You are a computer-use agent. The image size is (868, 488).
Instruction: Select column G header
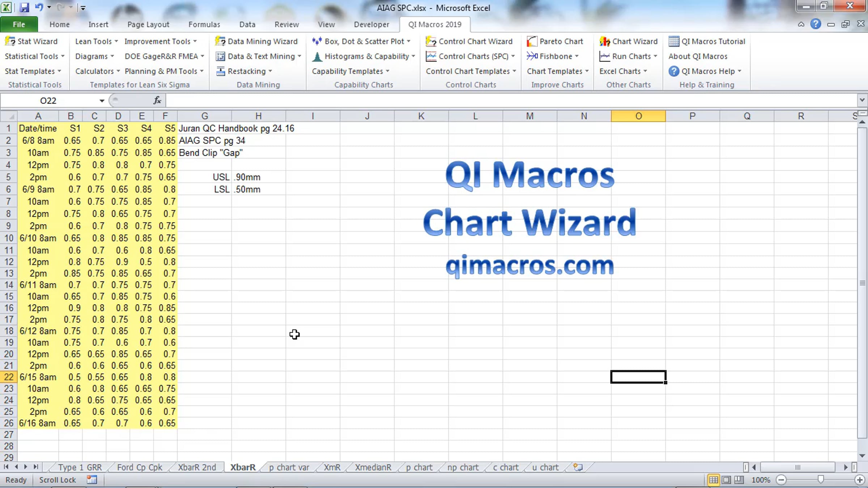205,116
